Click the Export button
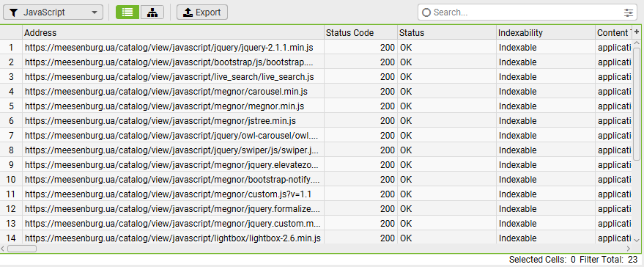Screen dimensions: 644x267 tap(202, 12)
